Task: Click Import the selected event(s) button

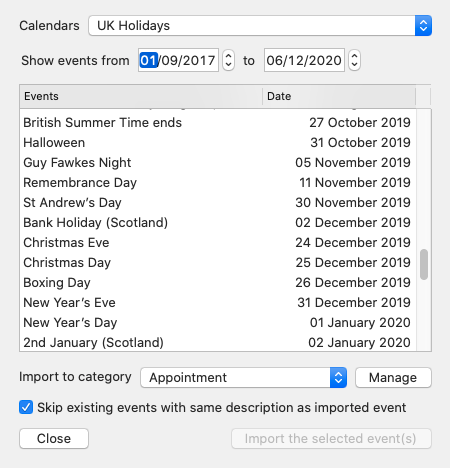Action: pyautogui.click(x=331, y=438)
